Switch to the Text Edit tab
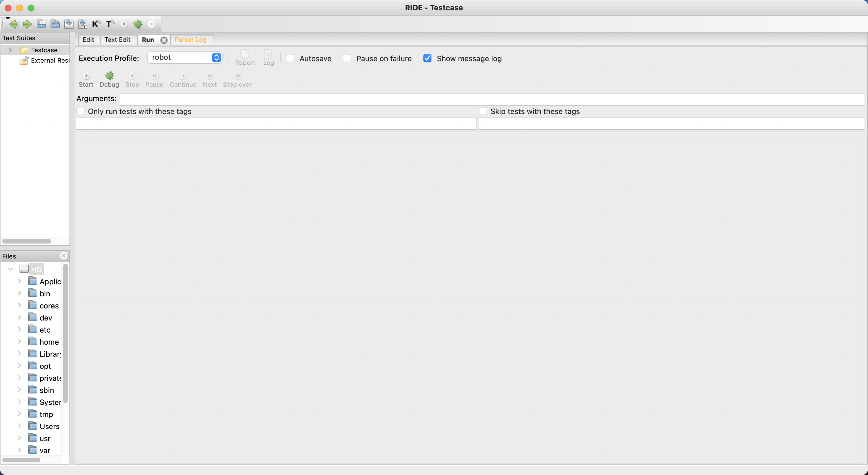868x475 pixels. pos(117,40)
